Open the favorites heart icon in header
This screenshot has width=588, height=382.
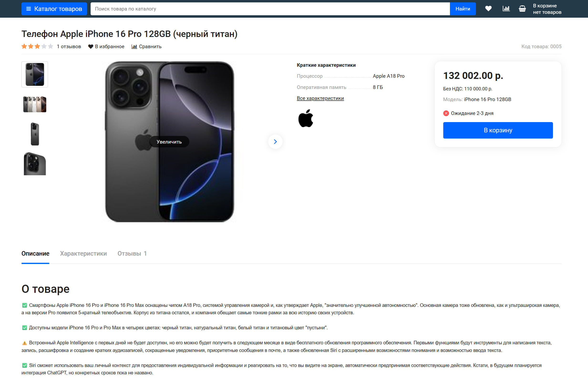(488, 9)
